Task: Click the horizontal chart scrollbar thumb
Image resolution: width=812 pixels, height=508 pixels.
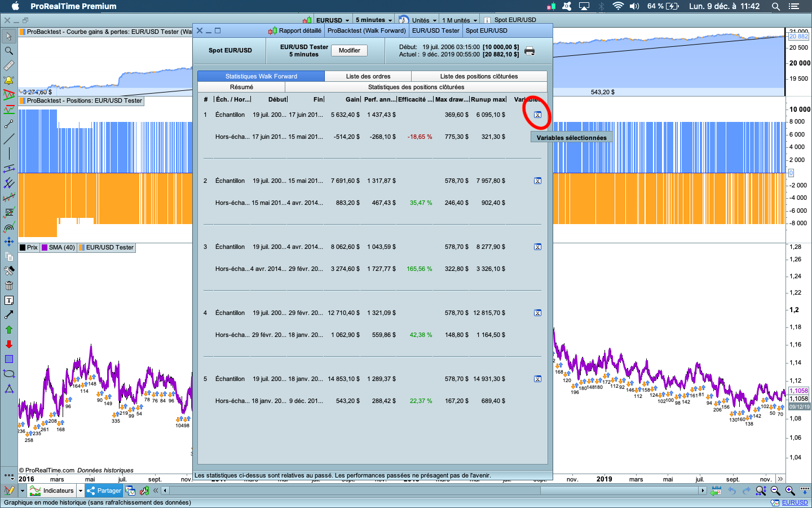Action: click(620, 491)
